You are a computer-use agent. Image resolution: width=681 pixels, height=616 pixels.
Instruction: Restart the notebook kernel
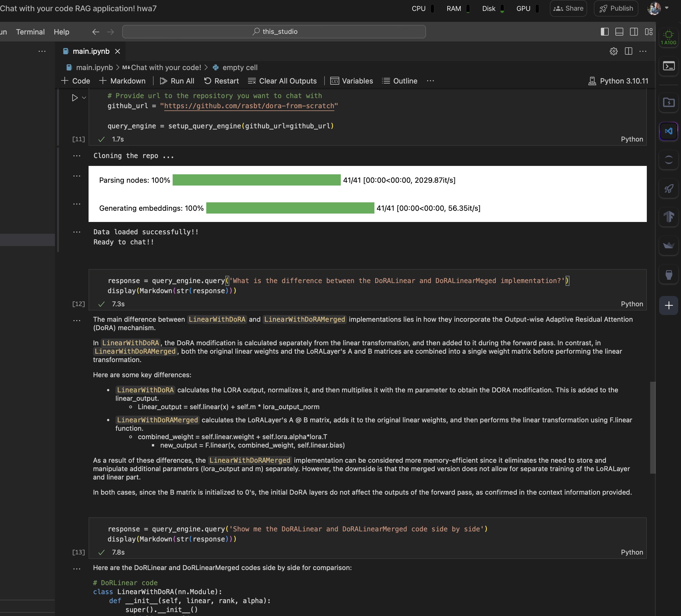221,81
